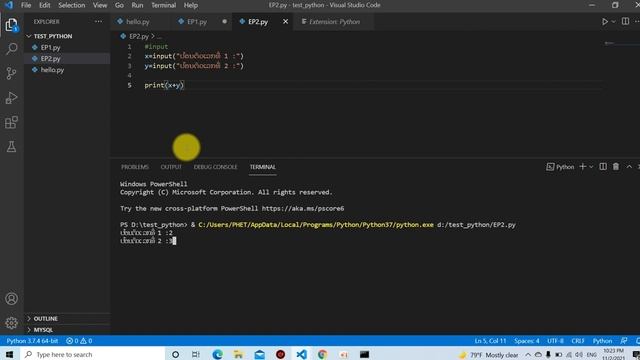This screenshot has height=360, width=640.
Task: Split the terminal panel
Action: (603, 167)
